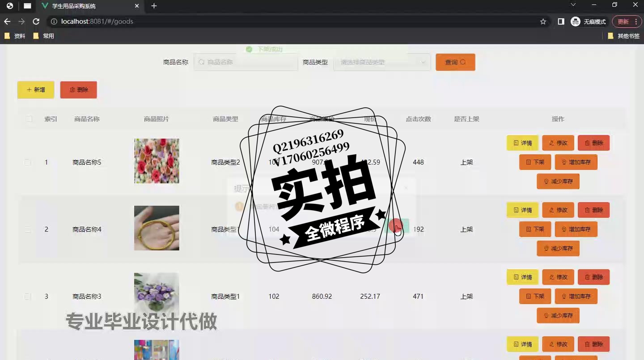This screenshot has height=360, width=644.
Task: Toggle the select-all header checkbox
Action: pos(29,119)
